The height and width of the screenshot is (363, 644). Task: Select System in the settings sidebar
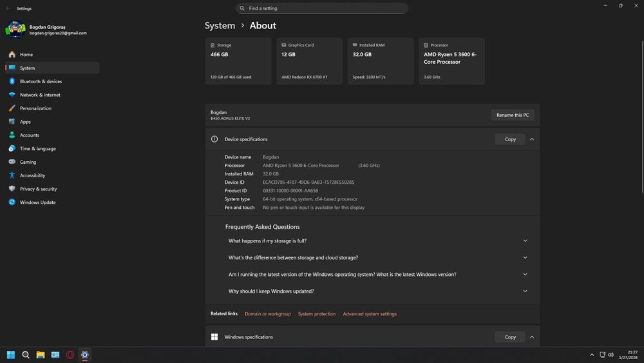click(52, 68)
